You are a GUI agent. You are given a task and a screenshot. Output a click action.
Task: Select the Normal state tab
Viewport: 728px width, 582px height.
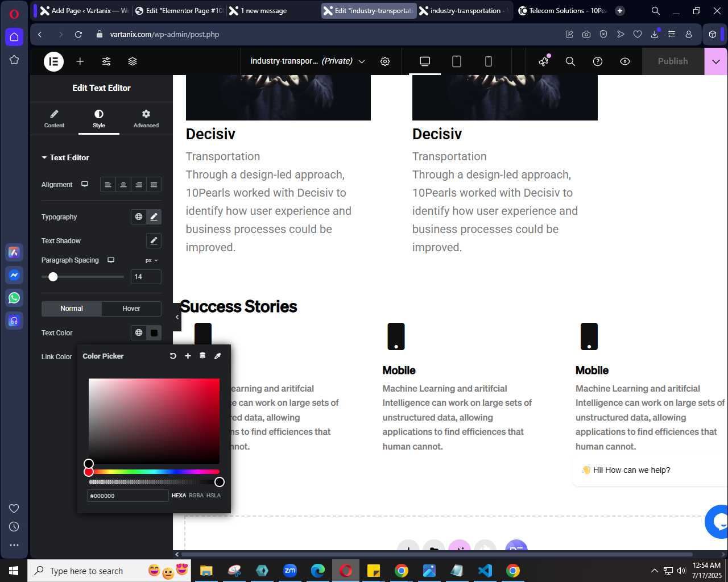pos(72,309)
